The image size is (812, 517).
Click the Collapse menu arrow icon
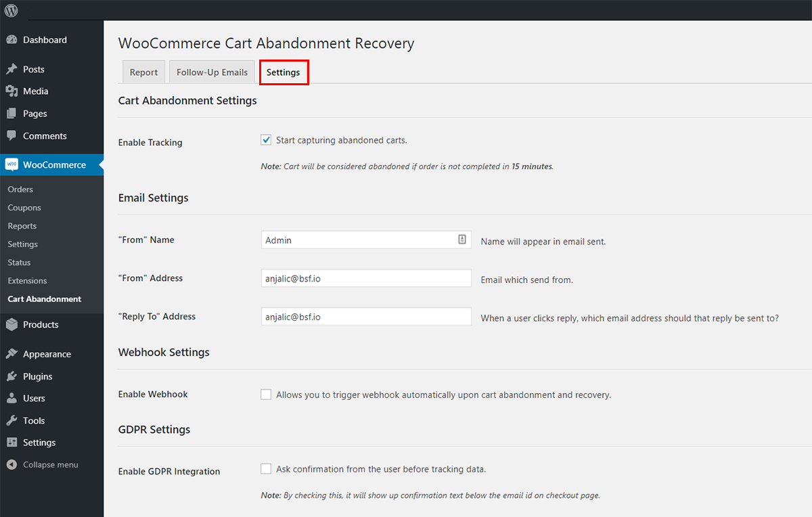pyautogui.click(x=12, y=465)
